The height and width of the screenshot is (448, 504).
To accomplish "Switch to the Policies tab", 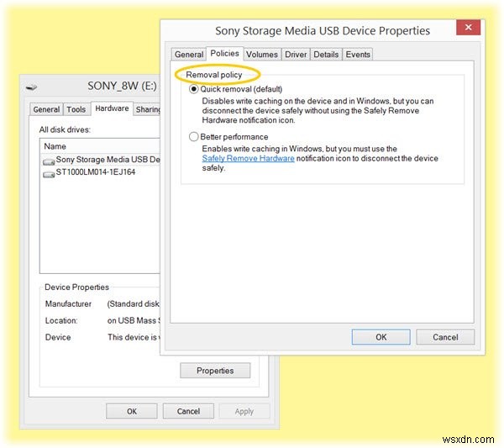I will (x=224, y=54).
